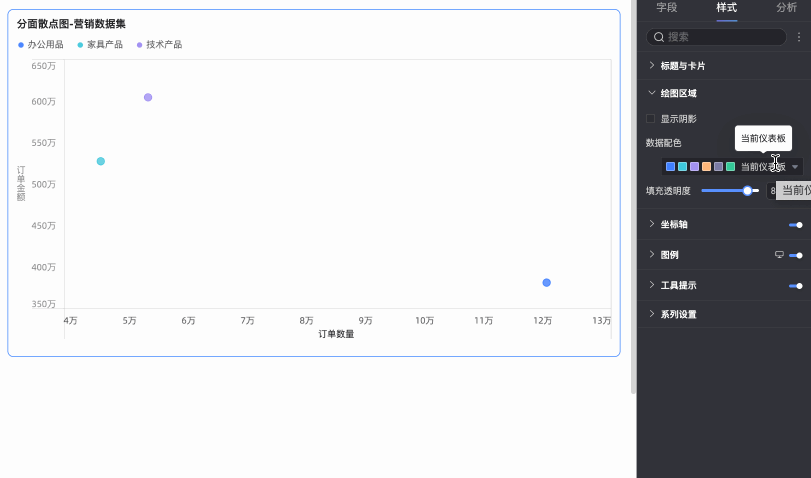
Task: Click the 填充透明度 slider handle
Action: click(x=747, y=191)
